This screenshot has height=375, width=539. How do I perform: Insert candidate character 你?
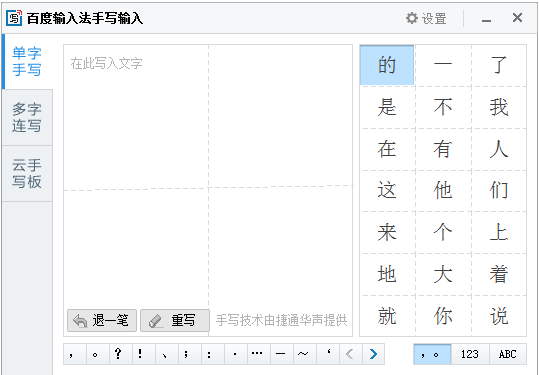[443, 316]
